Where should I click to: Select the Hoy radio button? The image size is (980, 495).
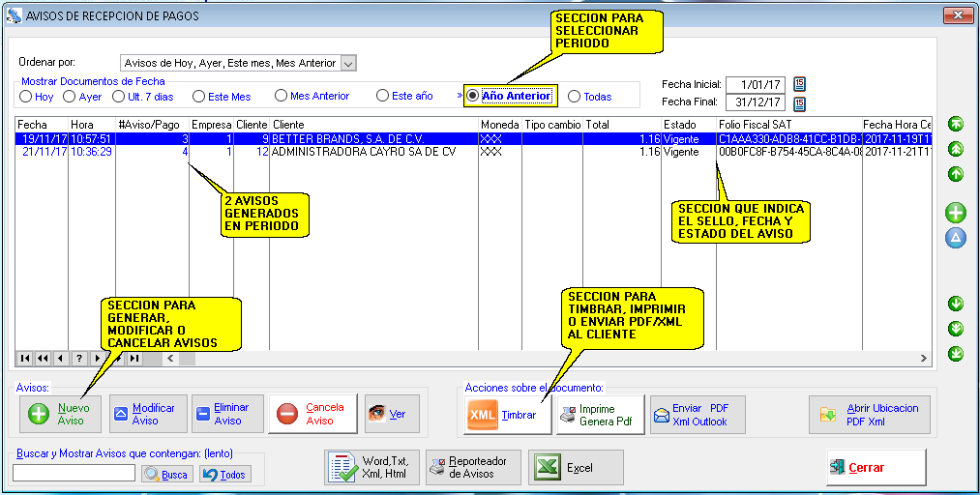click(x=26, y=97)
